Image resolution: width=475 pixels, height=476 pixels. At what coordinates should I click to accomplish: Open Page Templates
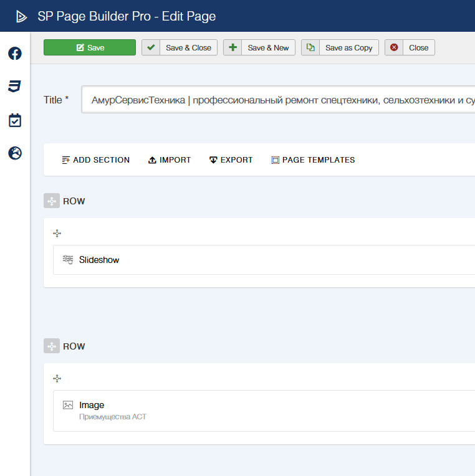pos(313,160)
